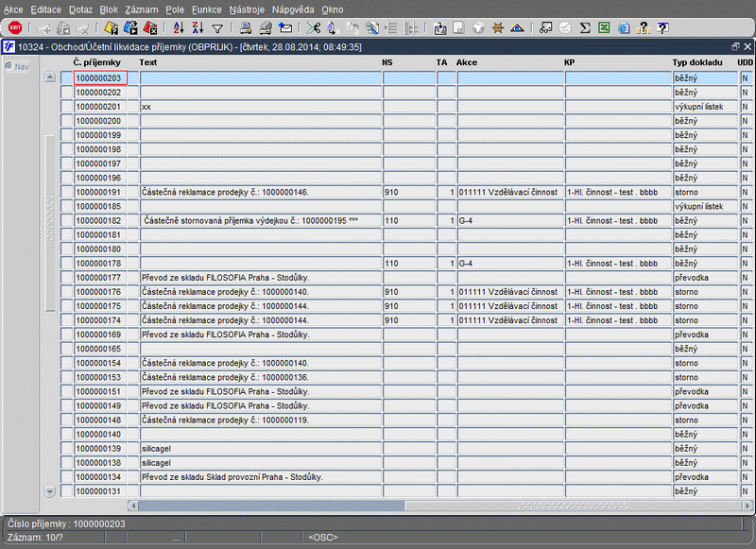Viewport: 756px width, 549px height.
Task: Open the Záznam menu
Action: pos(141,9)
